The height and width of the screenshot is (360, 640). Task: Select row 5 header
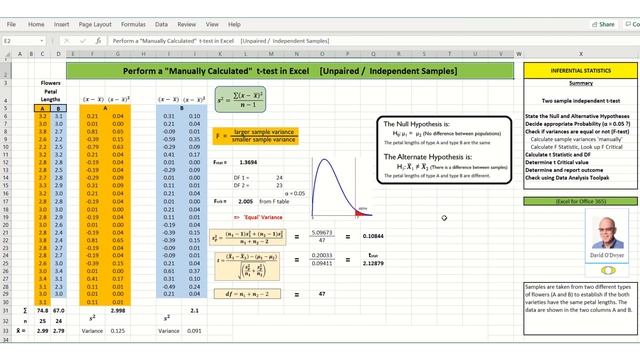pyautogui.click(x=6, y=108)
